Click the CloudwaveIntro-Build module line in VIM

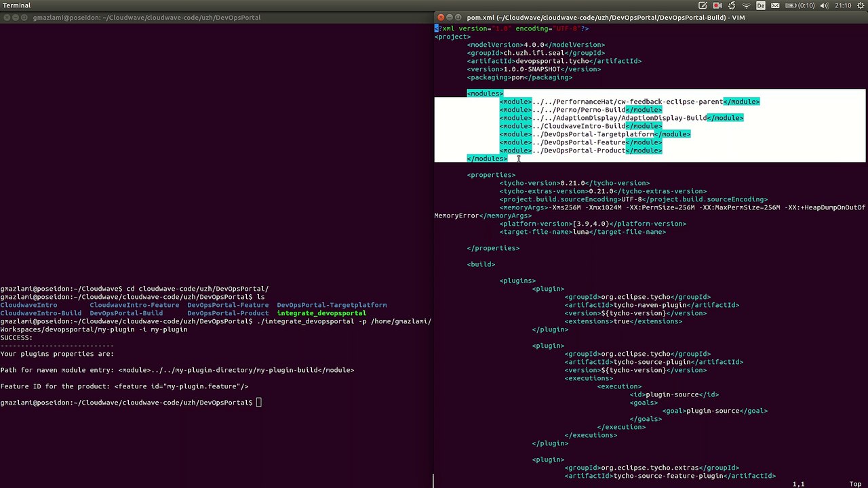click(x=580, y=126)
